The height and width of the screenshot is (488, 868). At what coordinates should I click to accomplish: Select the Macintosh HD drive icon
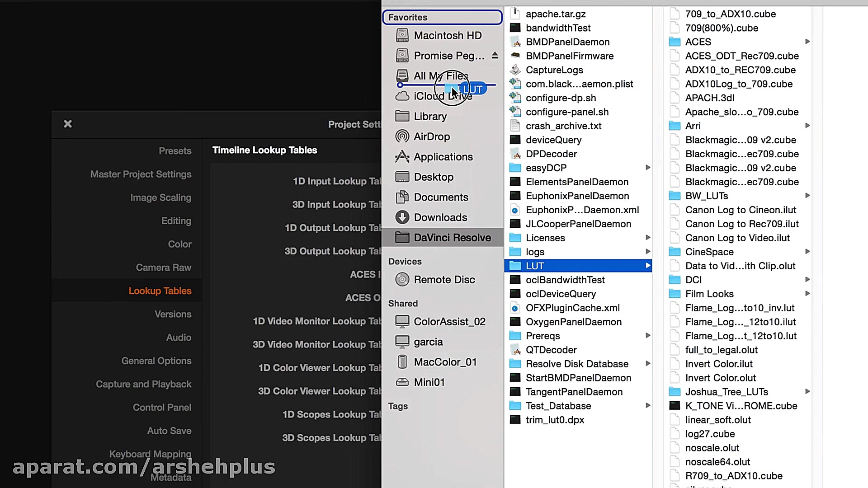coord(402,35)
